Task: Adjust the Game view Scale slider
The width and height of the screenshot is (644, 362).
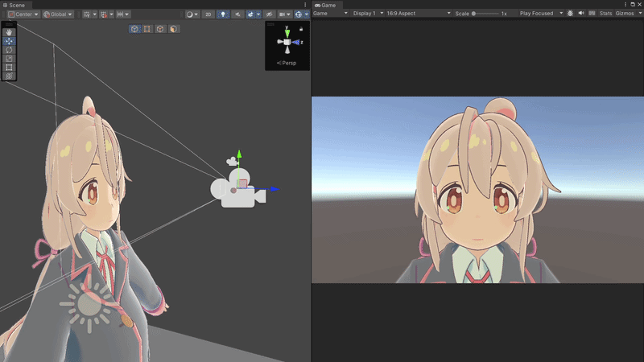Action: [x=485, y=14]
